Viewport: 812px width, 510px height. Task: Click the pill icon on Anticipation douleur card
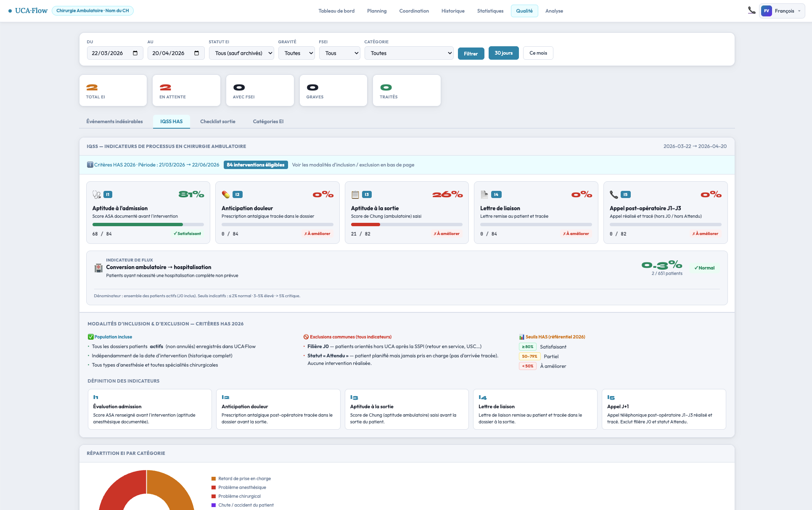tap(226, 194)
